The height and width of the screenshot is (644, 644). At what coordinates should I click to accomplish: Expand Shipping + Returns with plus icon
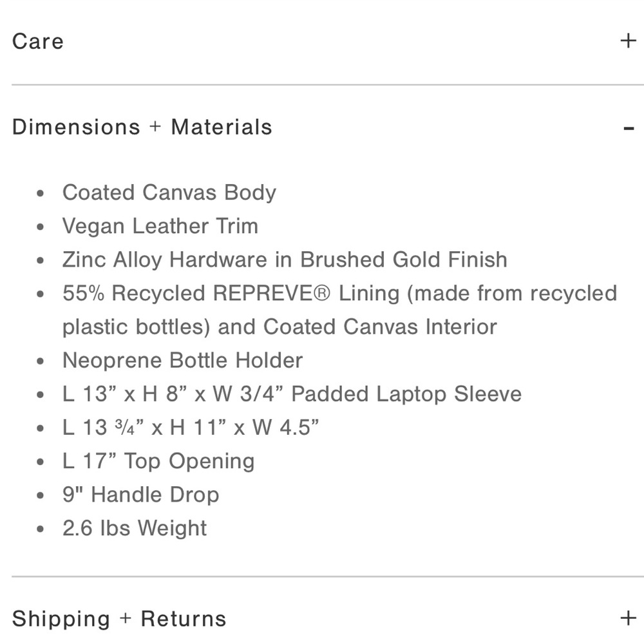click(x=628, y=618)
